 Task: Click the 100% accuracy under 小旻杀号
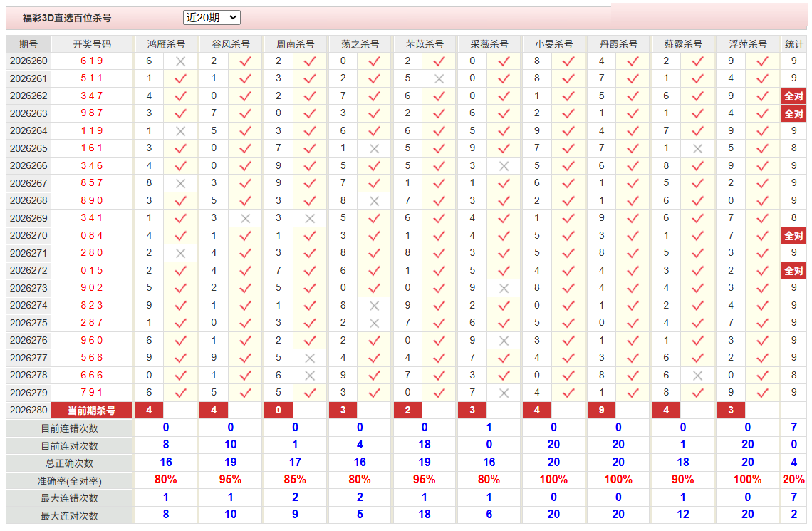coord(553,480)
